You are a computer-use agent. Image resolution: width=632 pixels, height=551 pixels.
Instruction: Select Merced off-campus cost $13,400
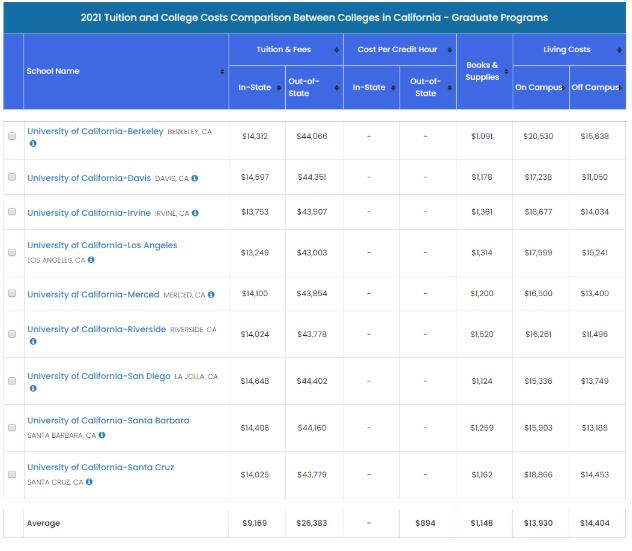[x=595, y=293]
